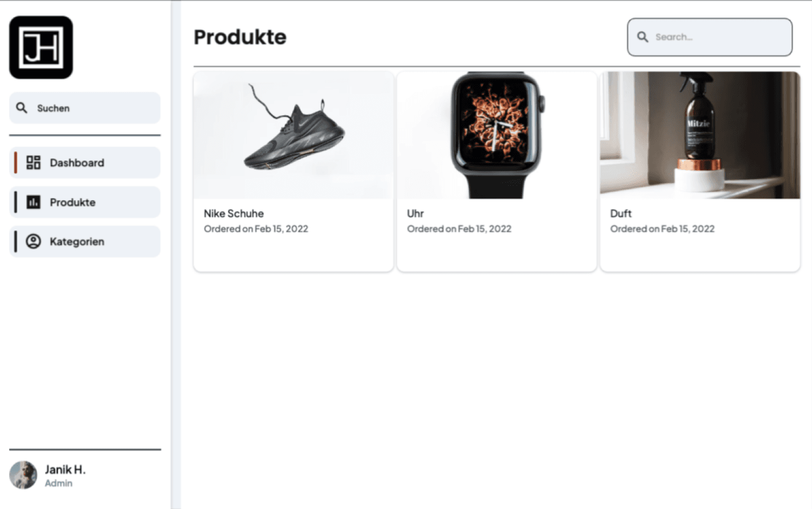
Task: Click the sidebar search magnifier icon
Action: (x=22, y=108)
